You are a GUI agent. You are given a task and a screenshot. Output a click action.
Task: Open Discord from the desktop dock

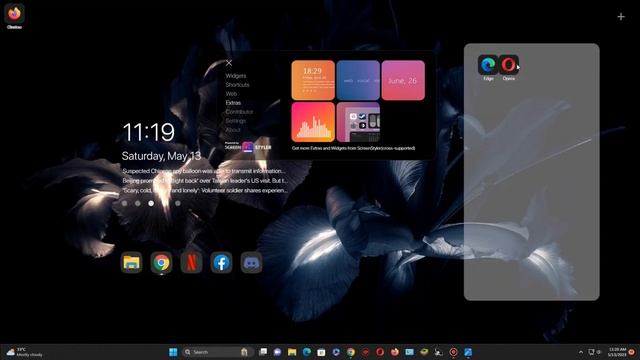251,262
